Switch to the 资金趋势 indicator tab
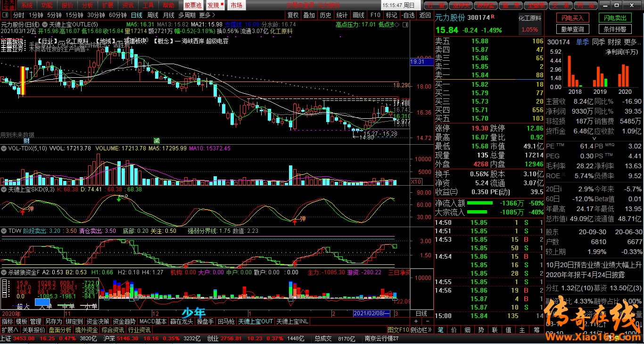The image size is (644, 344). (x=124, y=321)
